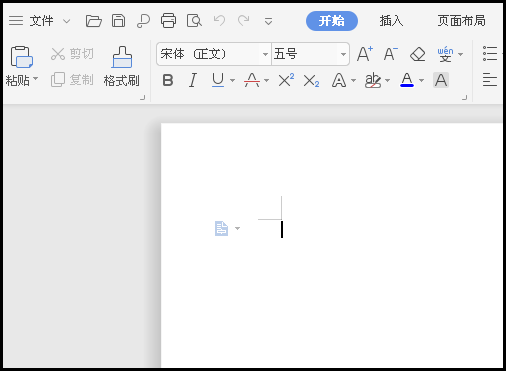This screenshot has width=506, height=371.
Task: Click the paragraph layout icon in page margin
Action: point(221,228)
